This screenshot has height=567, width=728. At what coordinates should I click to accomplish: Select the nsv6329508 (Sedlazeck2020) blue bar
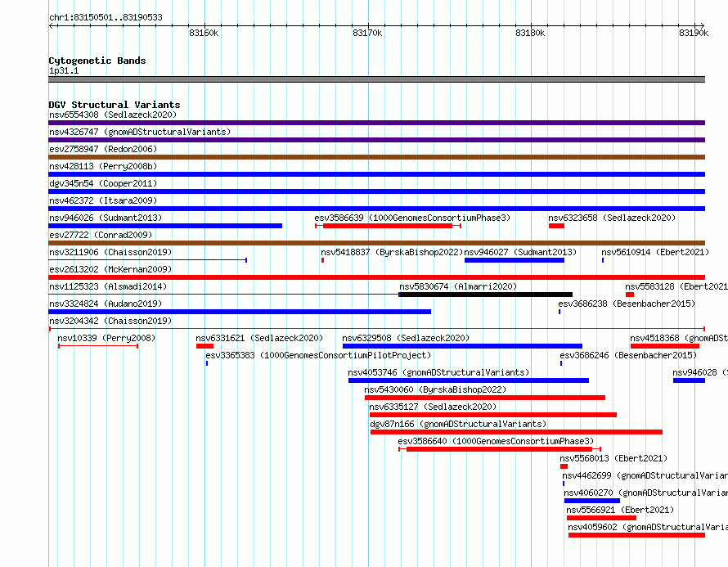[462, 346]
